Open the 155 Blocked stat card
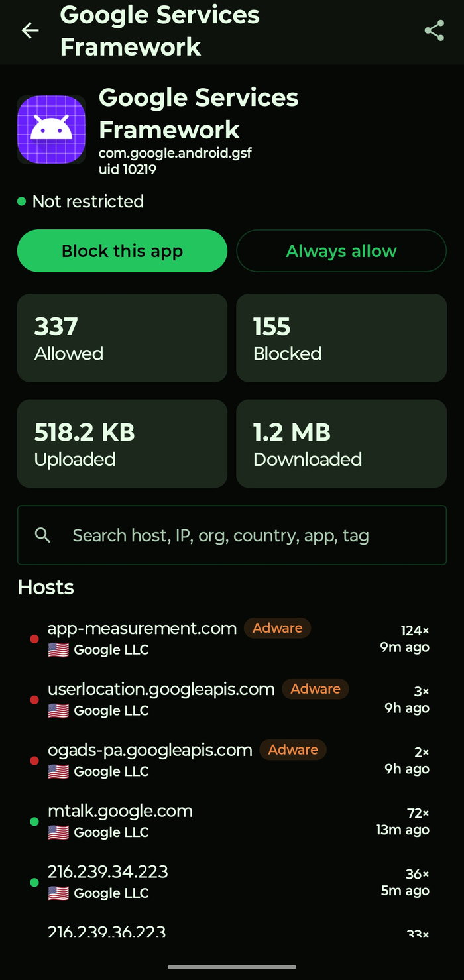The height and width of the screenshot is (980, 464). coord(341,338)
